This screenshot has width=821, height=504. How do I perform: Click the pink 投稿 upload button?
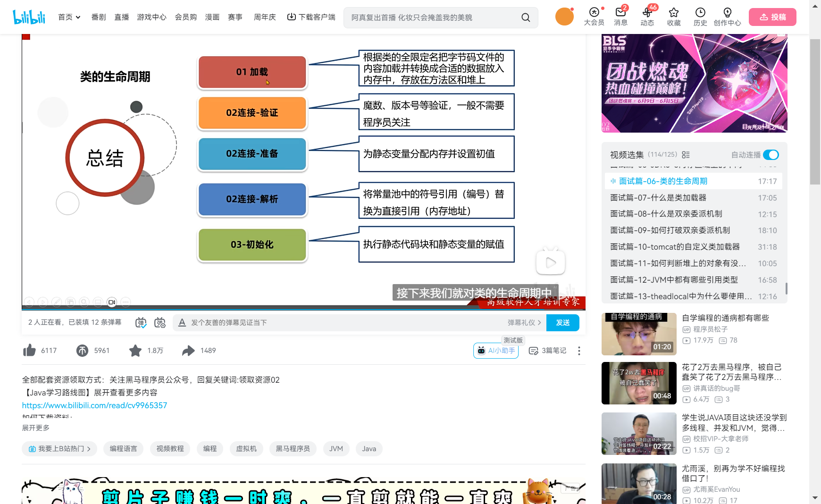[772, 17]
